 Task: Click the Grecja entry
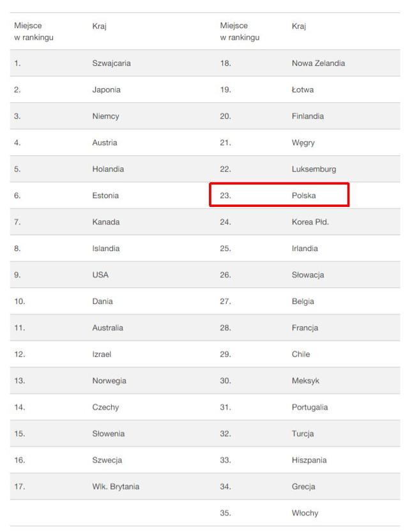point(303,487)
